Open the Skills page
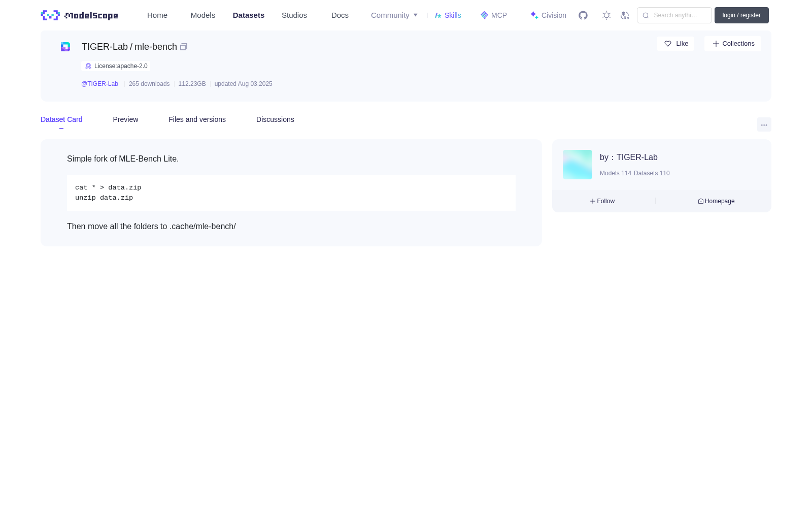Image resolution: width=812 pixels, height=508 pixels. (x=448, y=15)
